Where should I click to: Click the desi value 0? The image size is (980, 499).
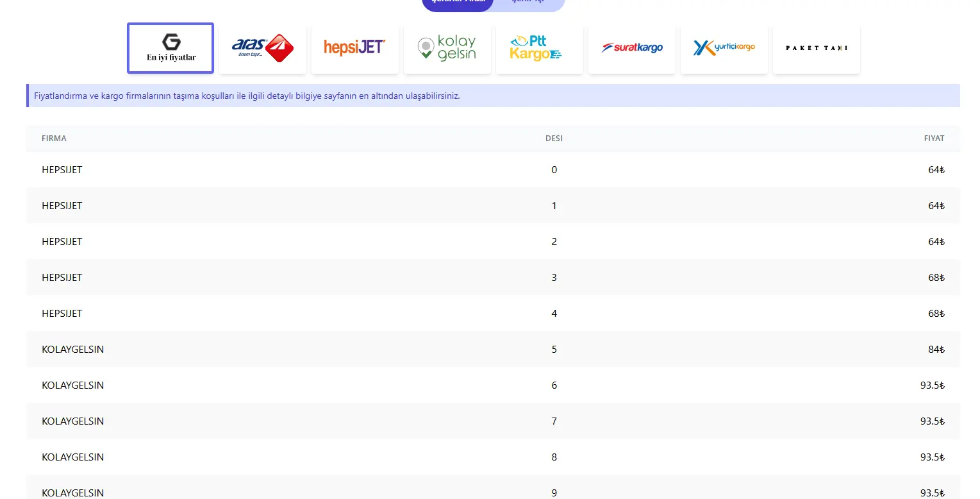[554, 170]
